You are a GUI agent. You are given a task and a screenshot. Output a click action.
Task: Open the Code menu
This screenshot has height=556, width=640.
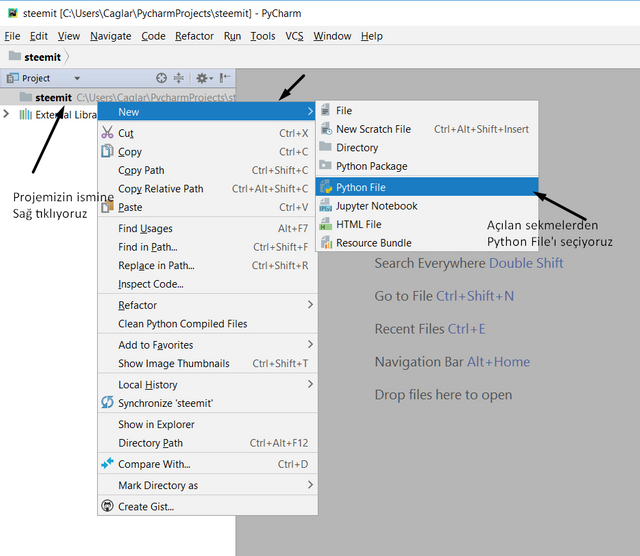tap(153, 36)
